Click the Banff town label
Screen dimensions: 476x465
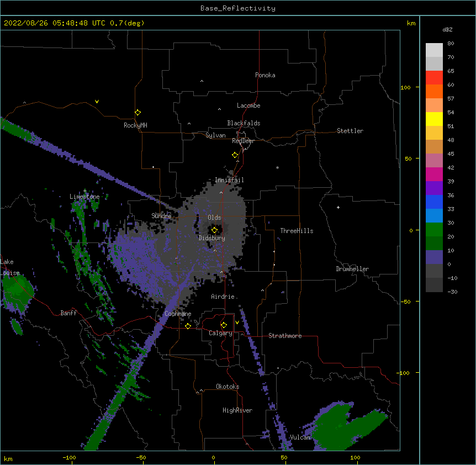pos(68,313)
